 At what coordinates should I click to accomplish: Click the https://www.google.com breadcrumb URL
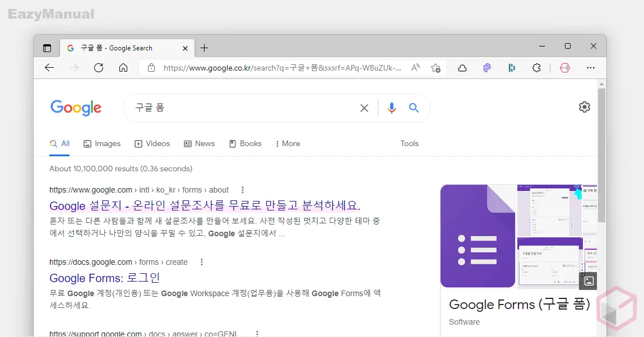click(x=91, y=190)
